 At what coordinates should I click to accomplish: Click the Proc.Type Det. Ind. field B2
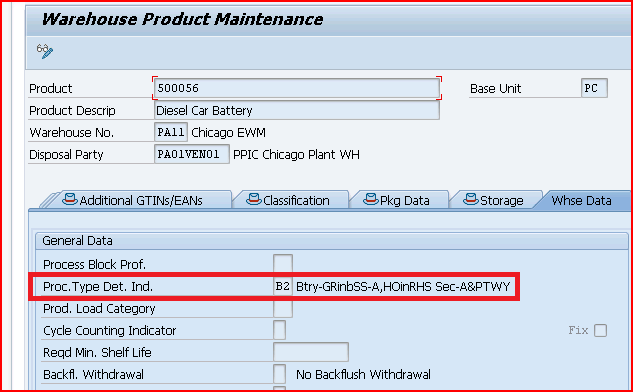point(283,286)
